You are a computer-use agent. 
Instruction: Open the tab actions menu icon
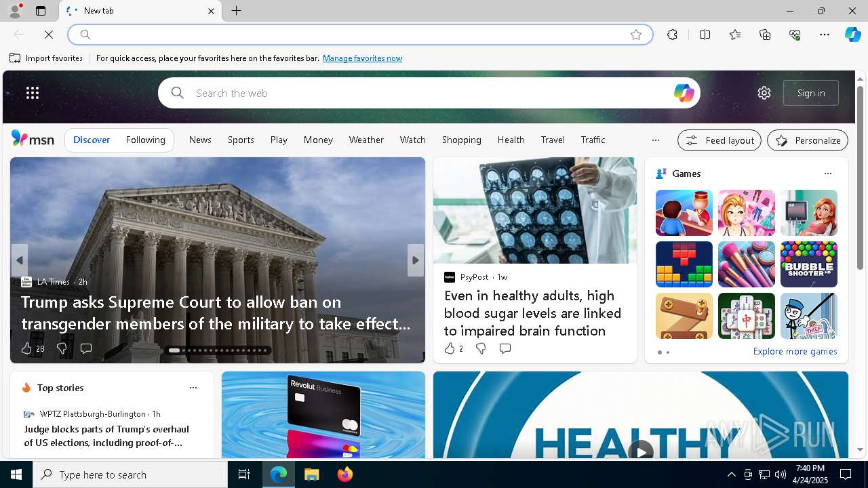pyautogui.click(x=41, y=11)
